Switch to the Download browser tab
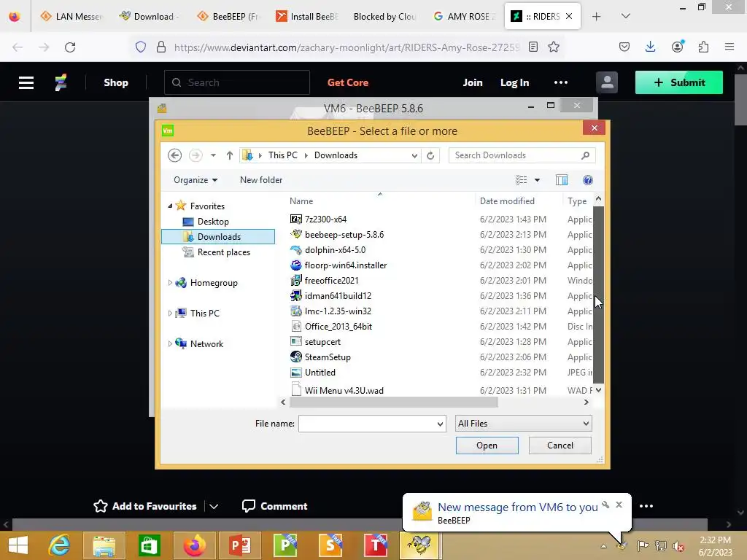Viewport: 747px width, 560px height. (148, 16)
